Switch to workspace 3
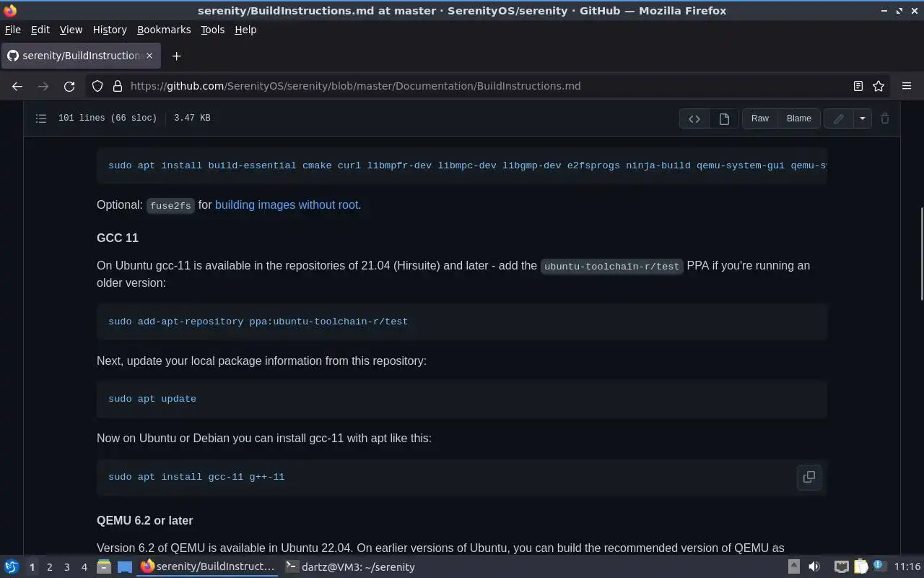 (x=67, y=567)
